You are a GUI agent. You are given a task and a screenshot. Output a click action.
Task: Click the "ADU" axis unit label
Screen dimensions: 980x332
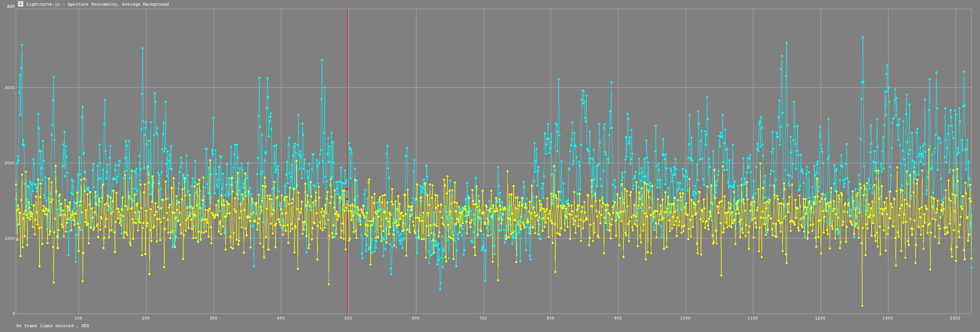click(x=11, y=6)
